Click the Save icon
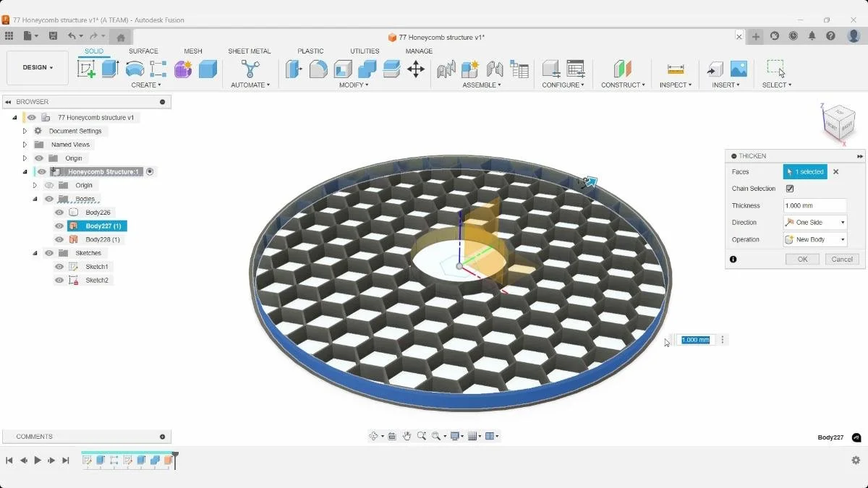The image size is (868, 488). [53, 36]
